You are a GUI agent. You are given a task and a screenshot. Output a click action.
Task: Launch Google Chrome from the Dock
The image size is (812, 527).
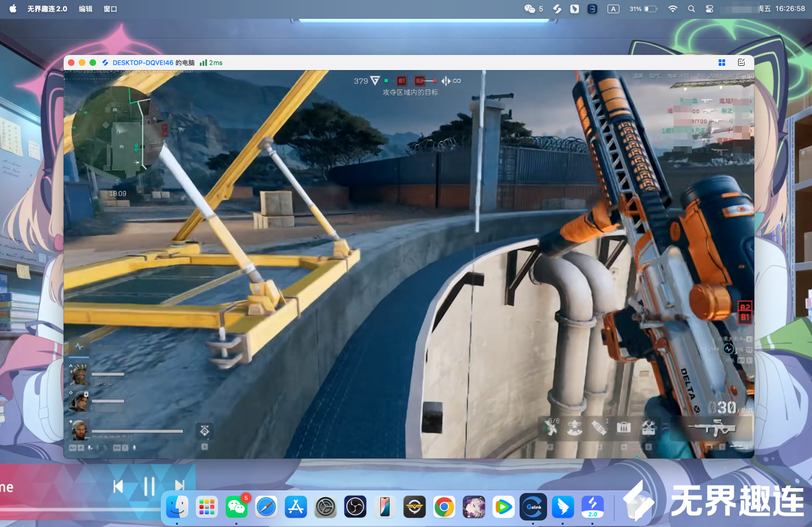444,507
